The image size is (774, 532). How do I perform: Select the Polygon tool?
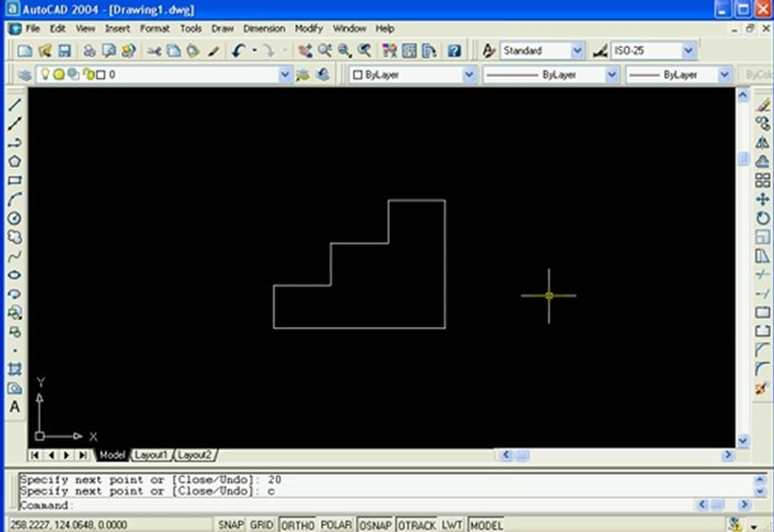tap(15, 161)
